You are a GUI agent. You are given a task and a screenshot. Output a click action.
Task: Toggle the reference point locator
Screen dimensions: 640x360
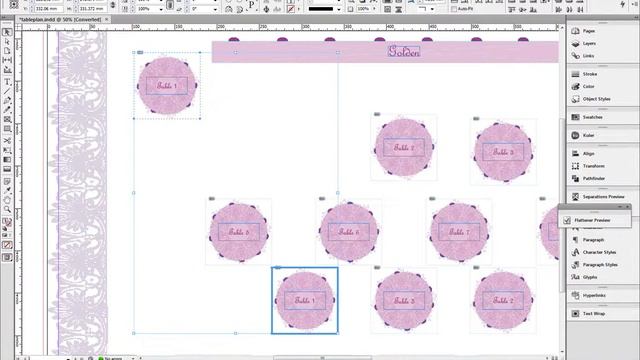[x=14, y=5]
